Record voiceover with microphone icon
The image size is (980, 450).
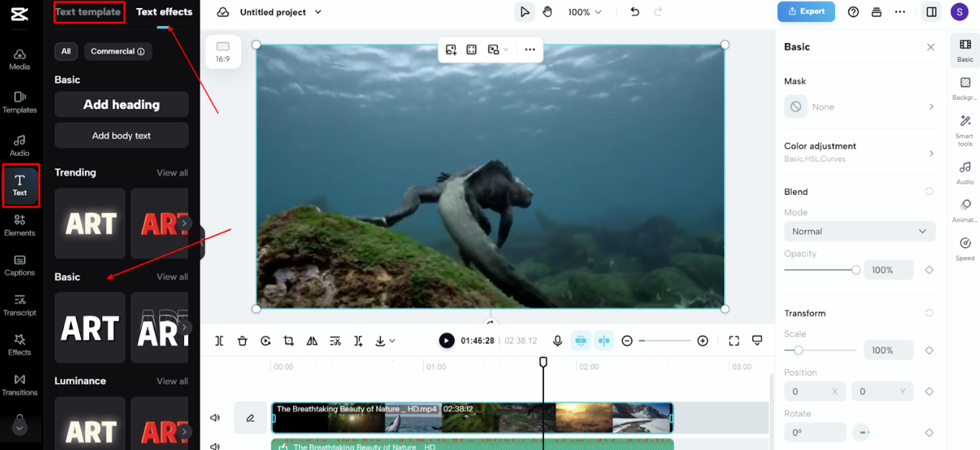click(558, 341)
